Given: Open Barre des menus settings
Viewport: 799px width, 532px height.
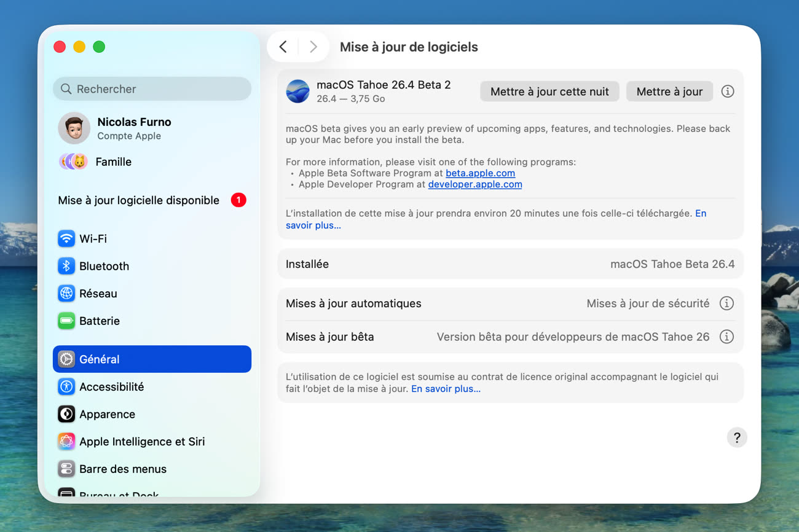Looking at the screenshot, I should click(122, 469).
